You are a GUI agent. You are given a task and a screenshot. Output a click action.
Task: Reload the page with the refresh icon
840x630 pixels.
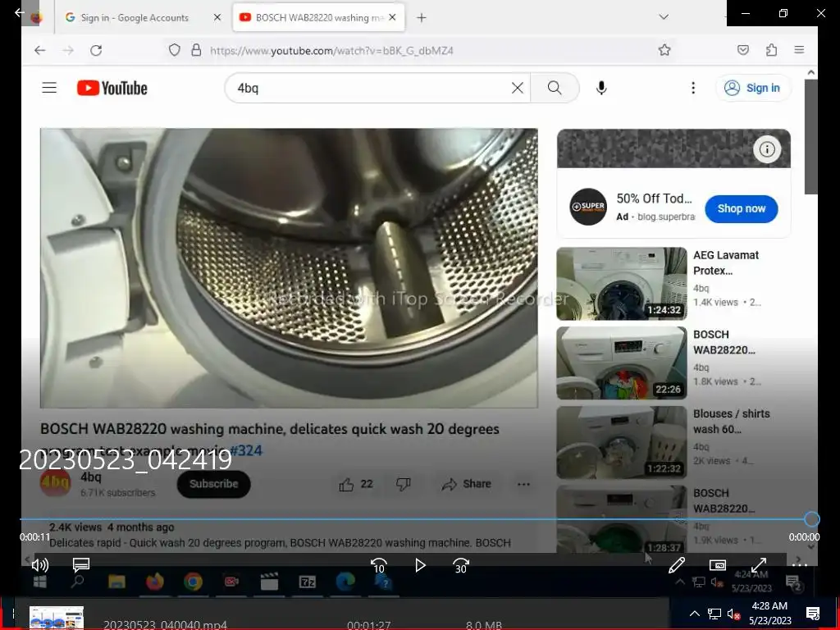coord(97,50)
